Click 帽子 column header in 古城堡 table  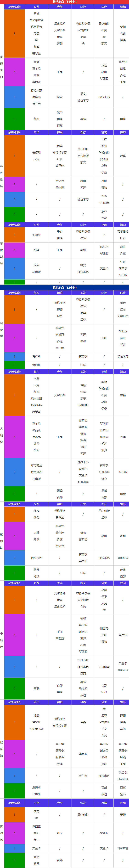click(36, 372)
